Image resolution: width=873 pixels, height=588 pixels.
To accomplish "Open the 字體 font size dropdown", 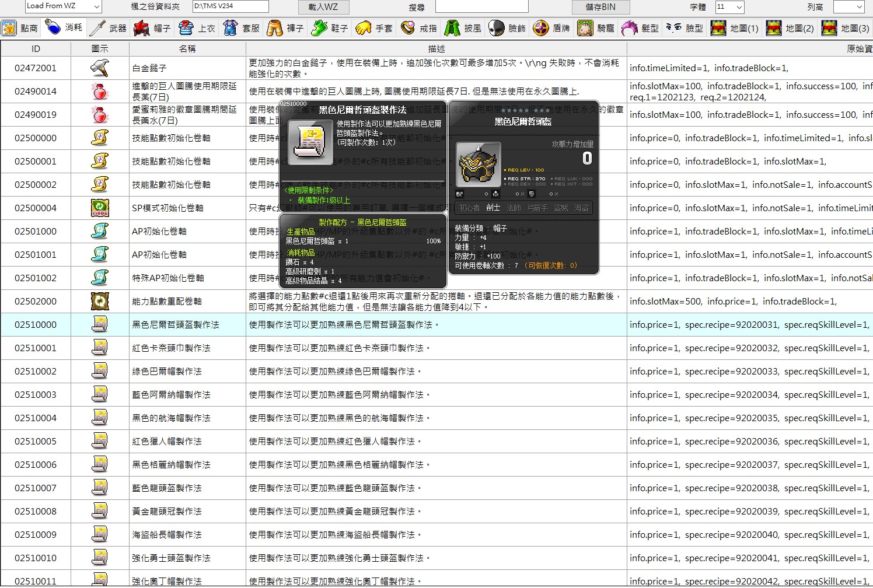I will tap(729, 7).
